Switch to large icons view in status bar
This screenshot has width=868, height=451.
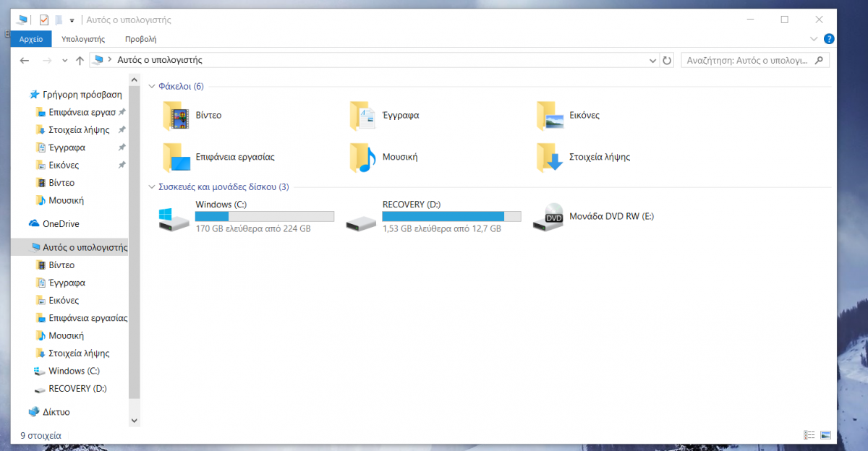point(825,436)
